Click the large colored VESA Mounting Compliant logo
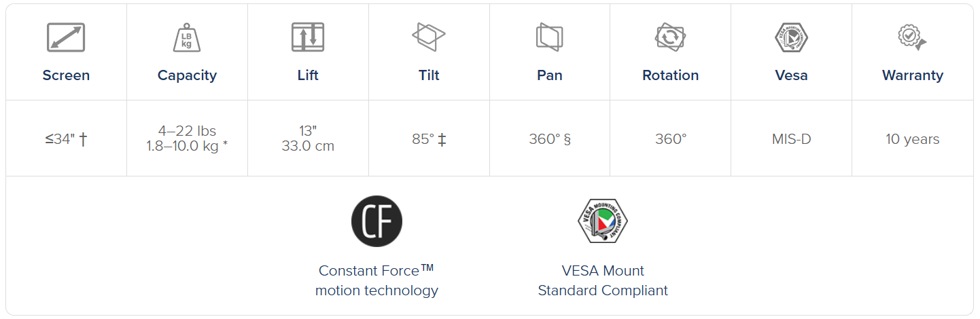The width and height of the screenshot is (980, 319). (603, 221)
